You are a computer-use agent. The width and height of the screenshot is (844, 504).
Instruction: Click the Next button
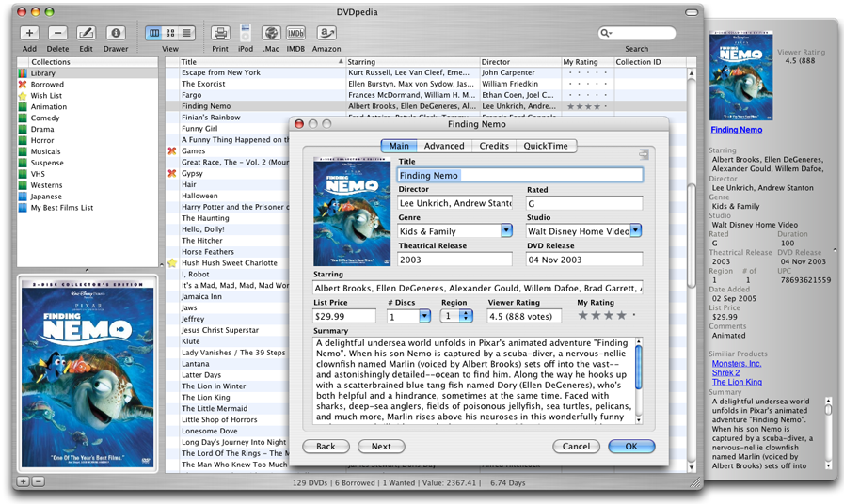[381, 447]
